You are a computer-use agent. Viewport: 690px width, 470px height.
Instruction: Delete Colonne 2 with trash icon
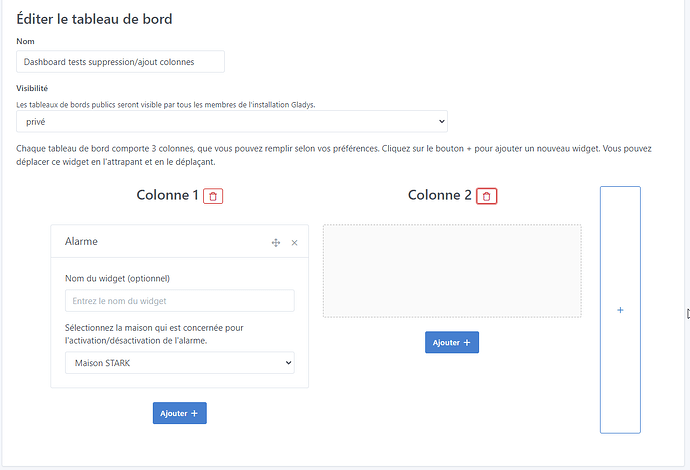click(486, 196)
